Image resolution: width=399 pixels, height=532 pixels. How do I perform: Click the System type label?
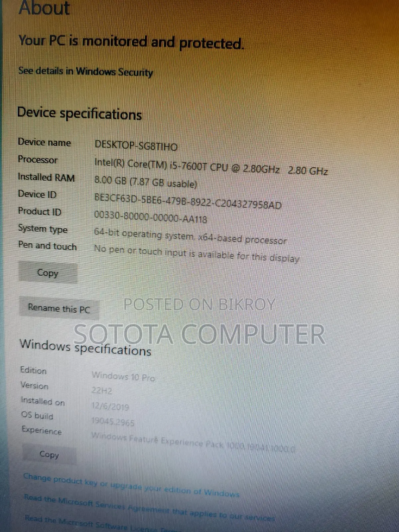(43, 229)
